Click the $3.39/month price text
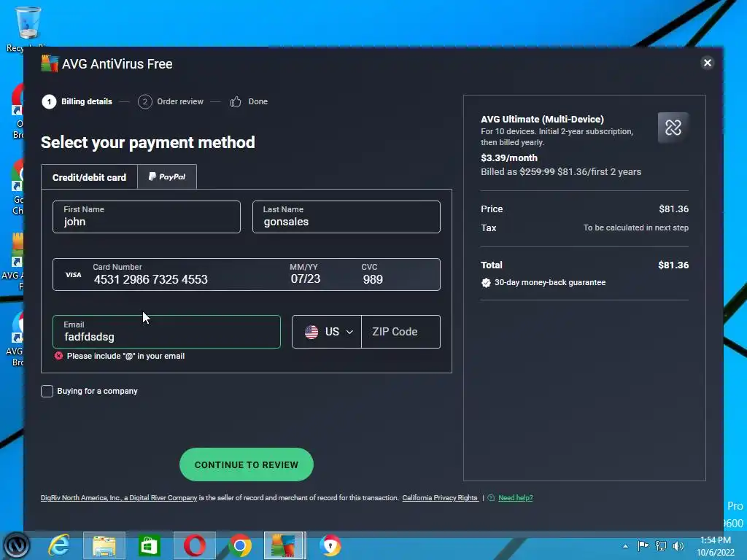The width and height of the screenshot is (747, 560). pos(508,157)
